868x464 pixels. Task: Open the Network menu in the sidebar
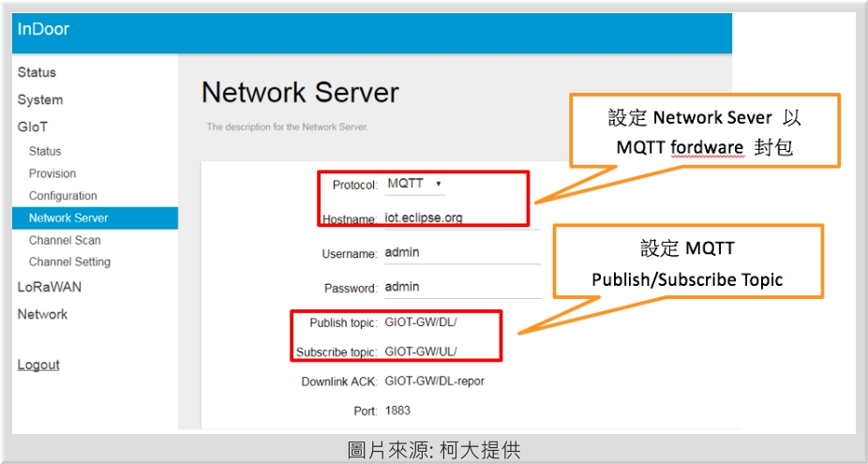(42, 314)
